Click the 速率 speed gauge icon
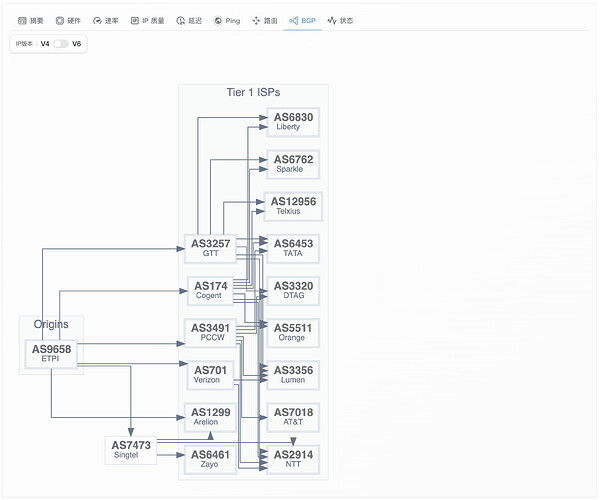 point(97,21)
